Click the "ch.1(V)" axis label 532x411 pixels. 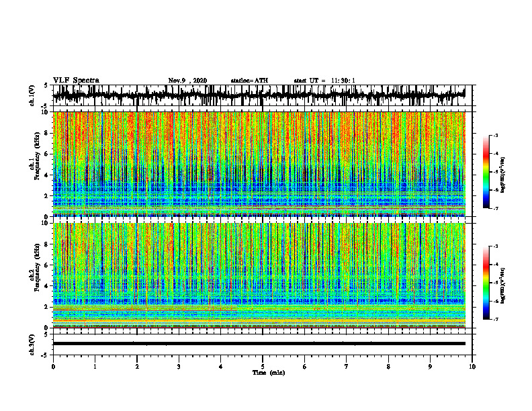[x=32, y=95]
